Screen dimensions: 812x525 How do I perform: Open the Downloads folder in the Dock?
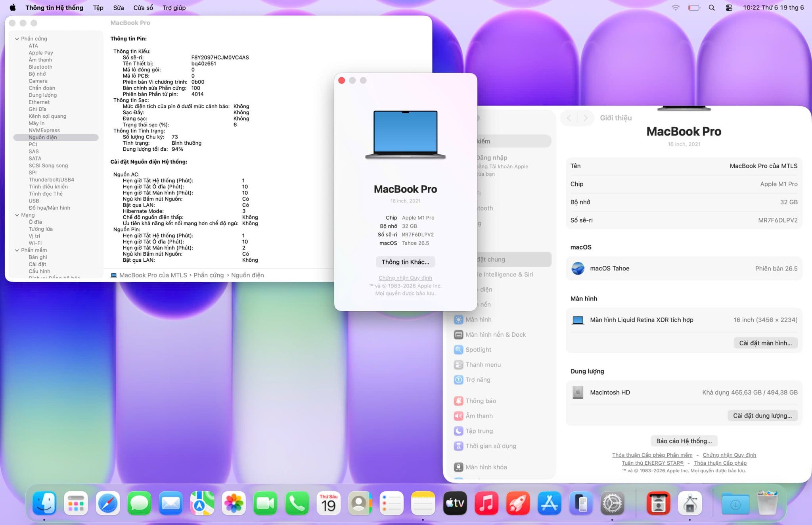tap(735, 503)
